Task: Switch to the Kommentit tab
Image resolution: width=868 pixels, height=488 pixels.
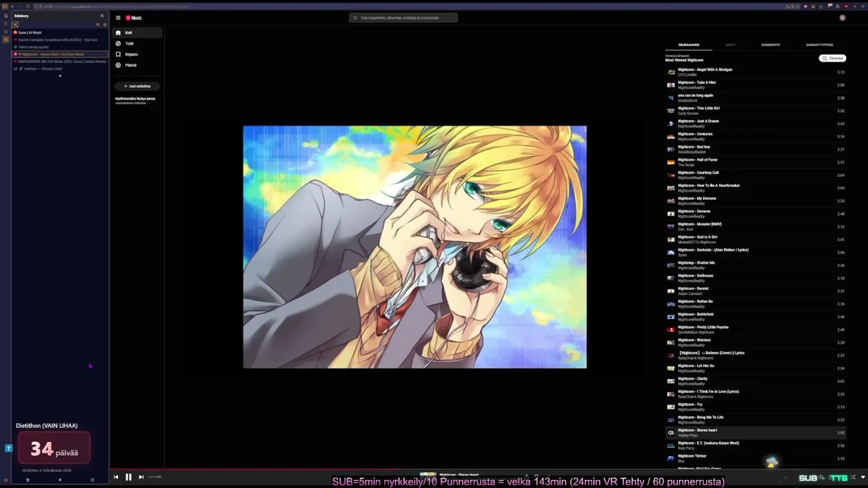Action: coord(770,45)
